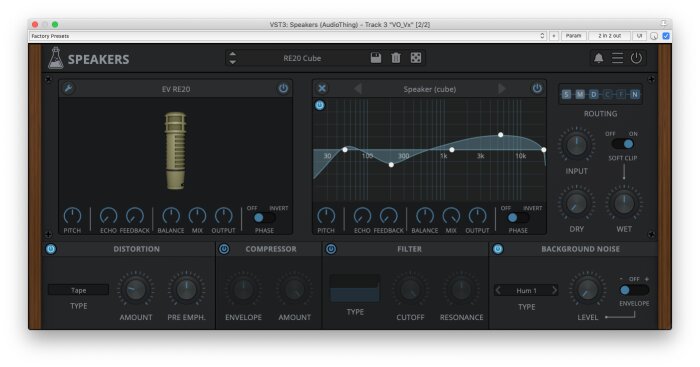Image resolution: width=700 pixels, height=367 pixels.
Task: Go to next speaker model arrow
Action: point(502,88)
